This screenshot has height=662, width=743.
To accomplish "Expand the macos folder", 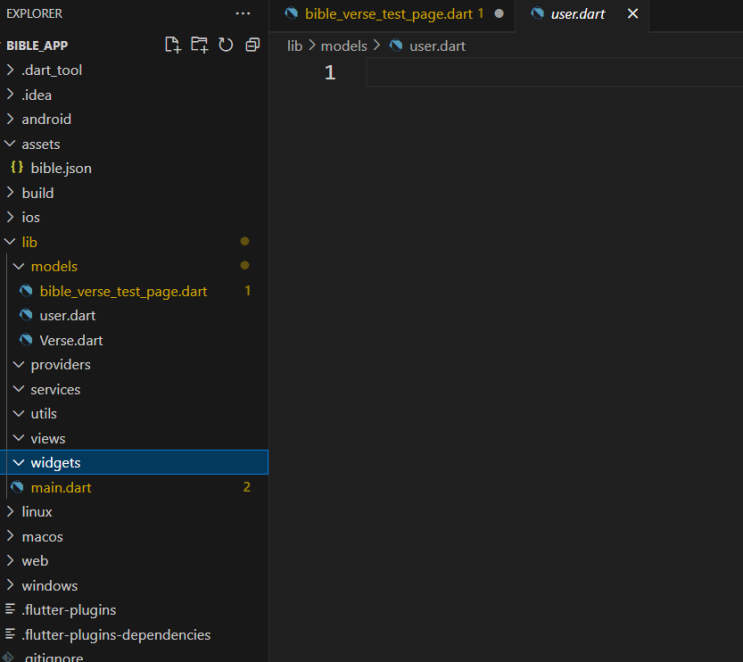I will tap(135, 536).
